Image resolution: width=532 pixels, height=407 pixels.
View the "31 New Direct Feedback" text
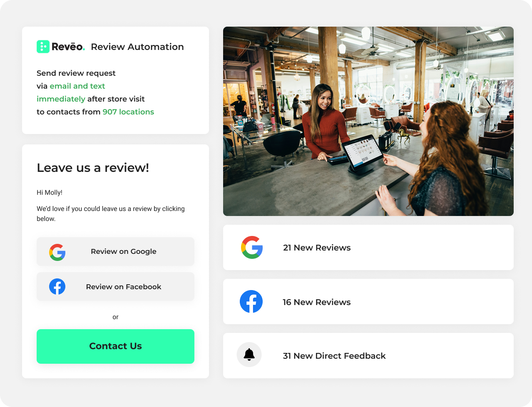[x=334, y=356]
